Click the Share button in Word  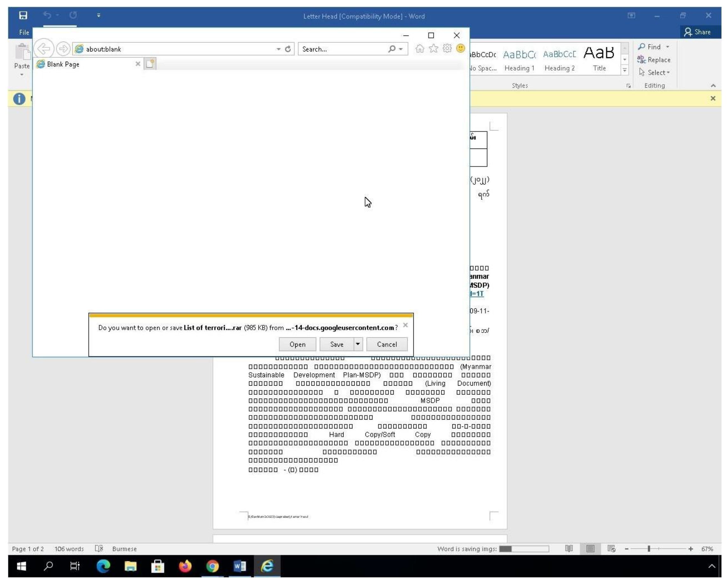(x=698, y=32)
